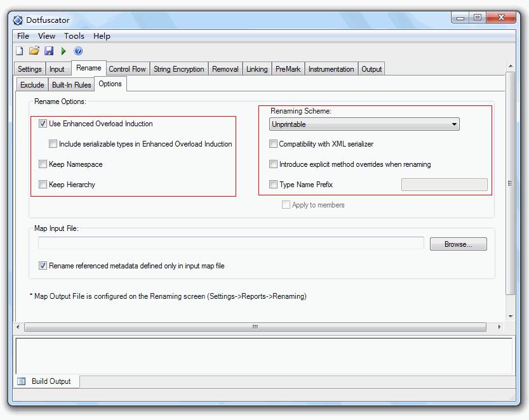Viewport: 529px width, 420px height.
Task: Save the project using the floppy disk icon
Action: pos(49,51)
